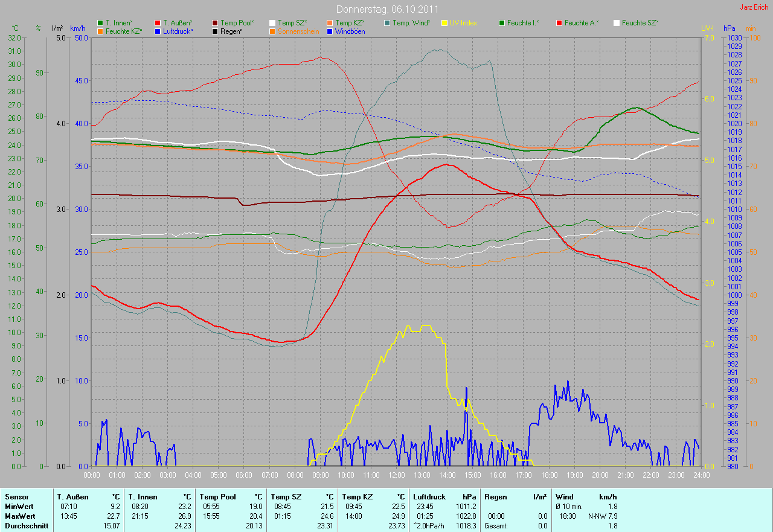Viewport: 773px width, 532px height.
Task: Select the indoor average '24.23'
Action: click(182, 526)
